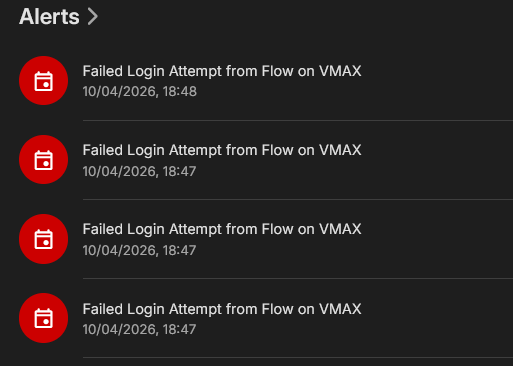
Task: Click the second alert's 18:47 timestamp
Action: [x=139, y=171]
